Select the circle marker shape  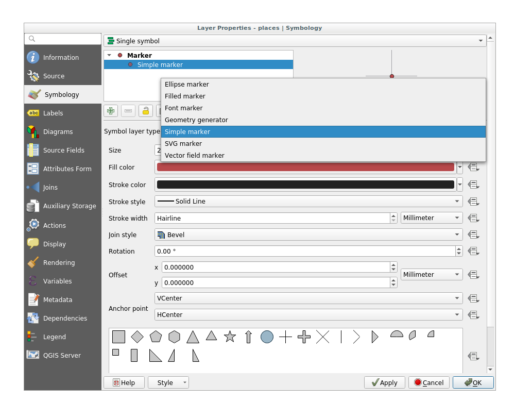[x=267, y=337]
